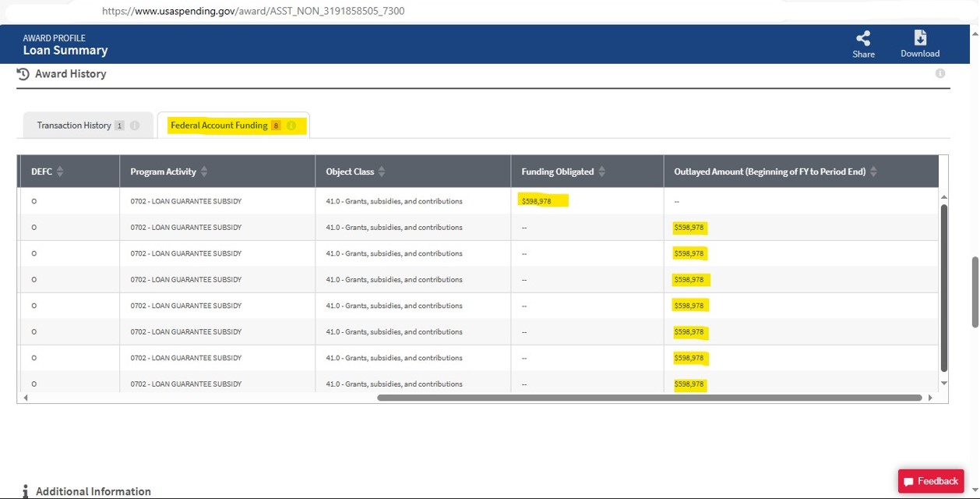980x499 pixels.
Task: Click the Loan Summary title
Action: coord(65,50)
